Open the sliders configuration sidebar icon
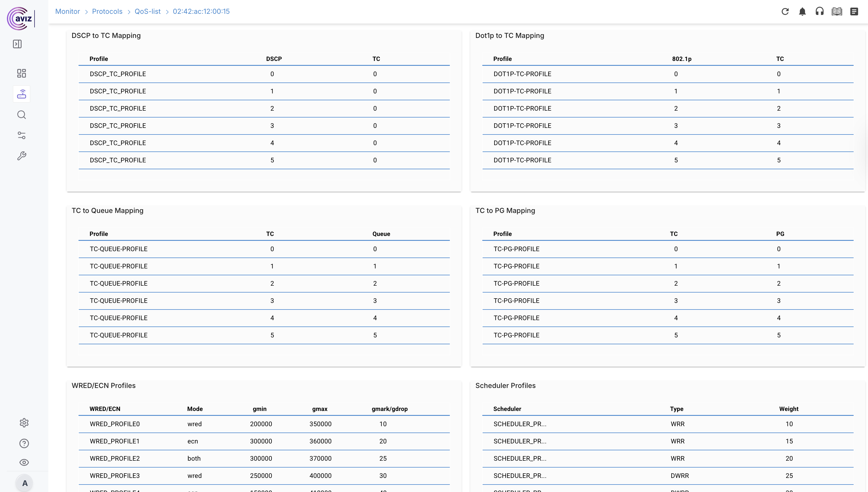Image resolution: width=868 pixels, height=492 pixels. pos(21,135)
